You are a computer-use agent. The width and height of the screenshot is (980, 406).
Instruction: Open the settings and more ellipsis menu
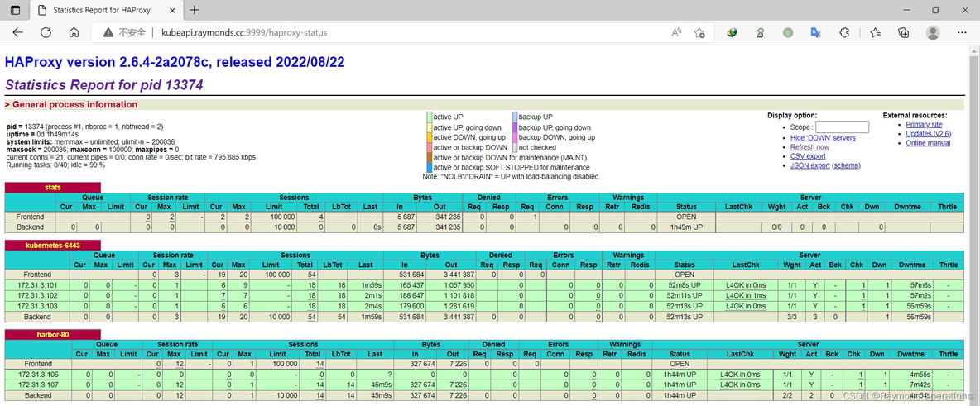pos(962,33)
